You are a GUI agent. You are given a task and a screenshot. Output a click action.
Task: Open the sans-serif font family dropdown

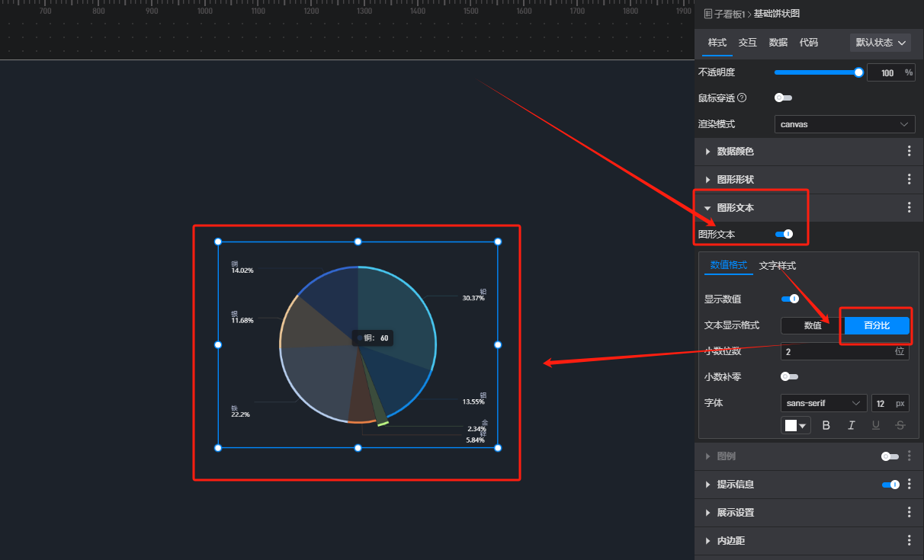point(823,403)
